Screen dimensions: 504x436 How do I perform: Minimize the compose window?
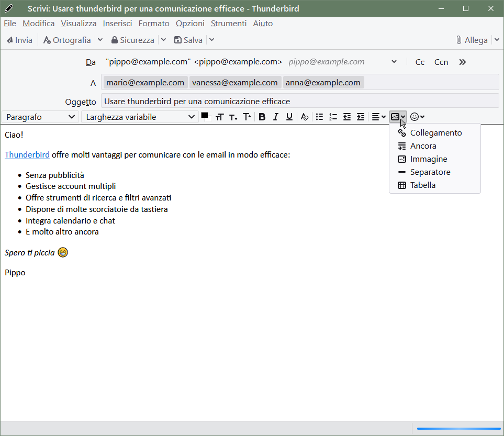441,9
